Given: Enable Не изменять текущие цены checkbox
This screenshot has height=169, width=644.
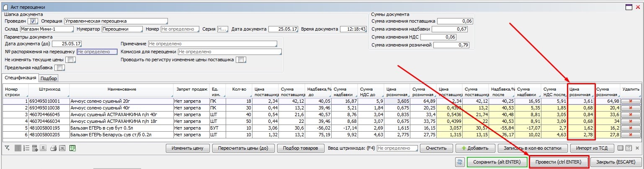Looking at the screenshot, I should [71, 60].
